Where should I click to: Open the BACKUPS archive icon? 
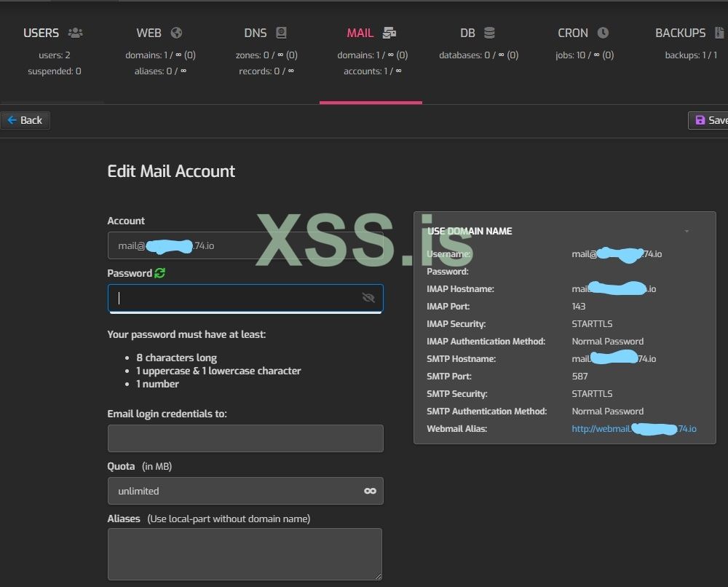click(x=719, y=33)
